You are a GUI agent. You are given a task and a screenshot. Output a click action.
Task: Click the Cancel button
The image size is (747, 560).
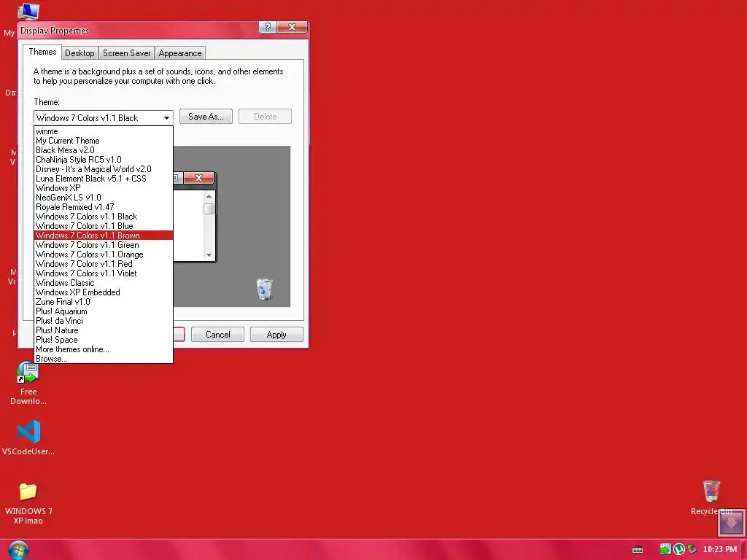(x=217, y=334)
